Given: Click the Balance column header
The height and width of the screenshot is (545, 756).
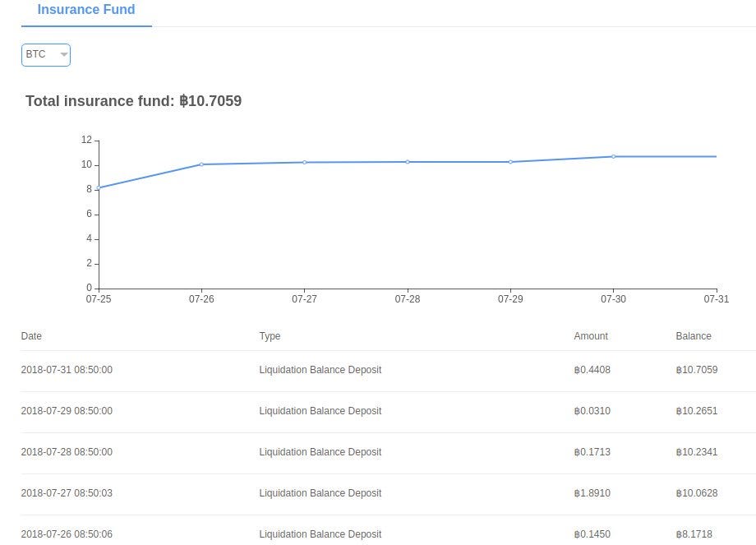Looking at the screenshot, I should 694,336.
